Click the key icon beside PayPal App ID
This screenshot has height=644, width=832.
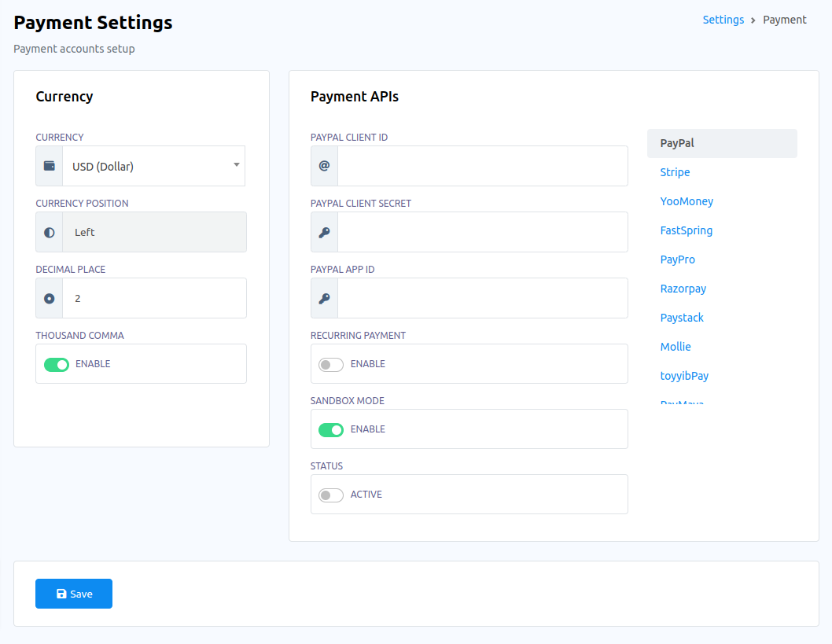324,299
